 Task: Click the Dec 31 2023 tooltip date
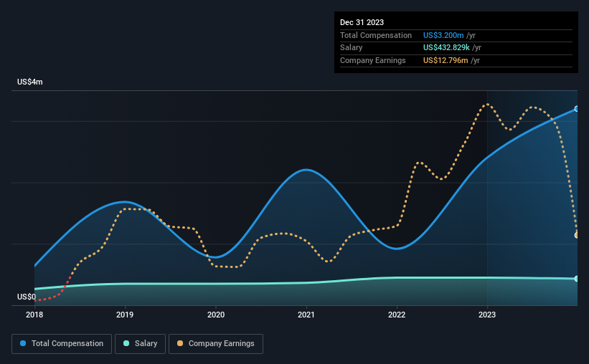click(x=362, y=22)
